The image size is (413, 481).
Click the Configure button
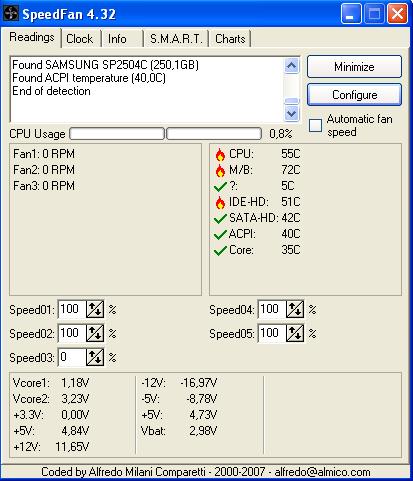pos(354,95)
